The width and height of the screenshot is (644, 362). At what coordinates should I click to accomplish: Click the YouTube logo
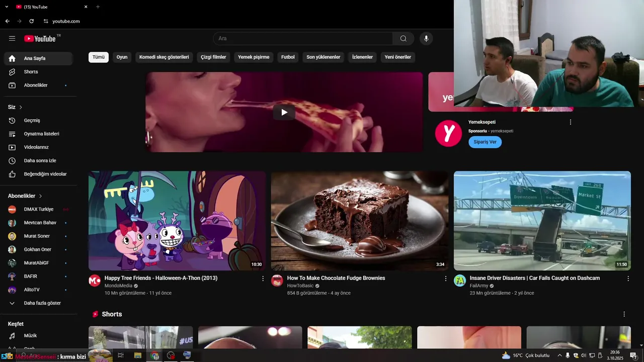[x=40, y=39]
